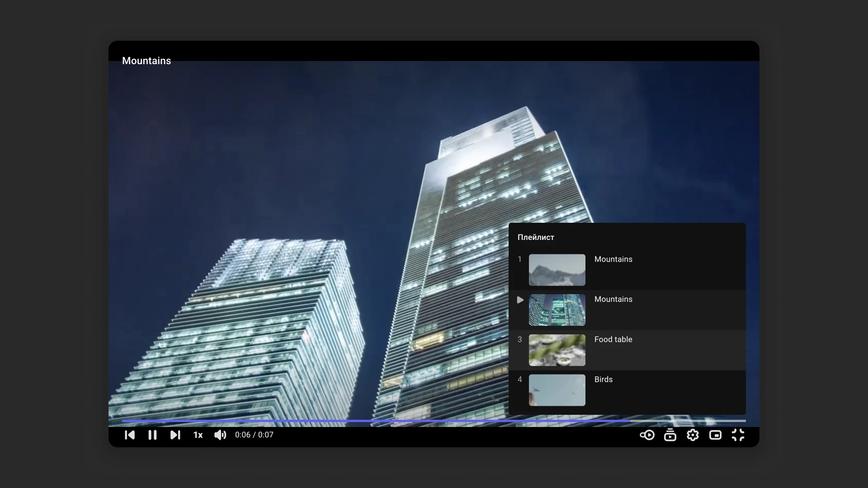Screen dimensions: 868x488
Task: Seek on the purple progress bar
Action: pyautogui.click(x=375, y=421)
